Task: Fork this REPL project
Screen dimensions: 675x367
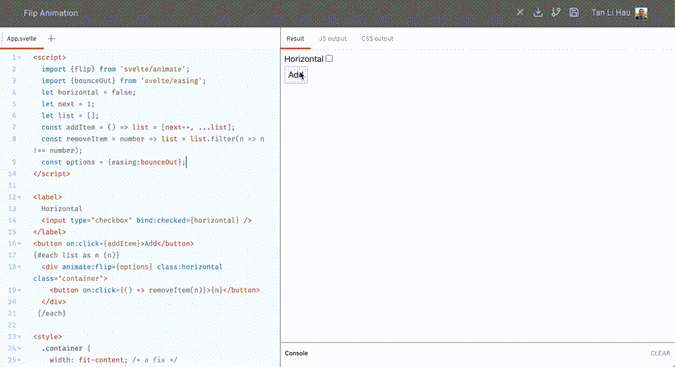Action: click(x=556, y=12)
